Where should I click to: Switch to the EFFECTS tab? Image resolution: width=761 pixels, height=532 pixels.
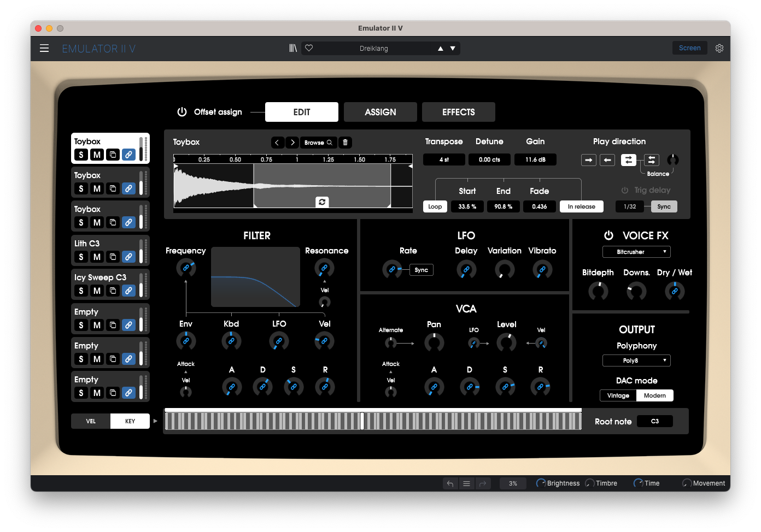(x=459, y=112)
